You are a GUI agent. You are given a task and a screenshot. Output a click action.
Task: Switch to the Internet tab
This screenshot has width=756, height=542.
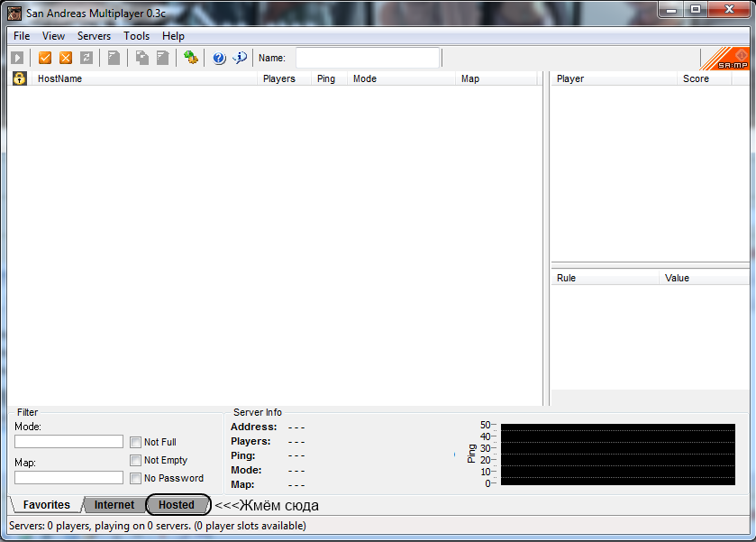[114, 505]
